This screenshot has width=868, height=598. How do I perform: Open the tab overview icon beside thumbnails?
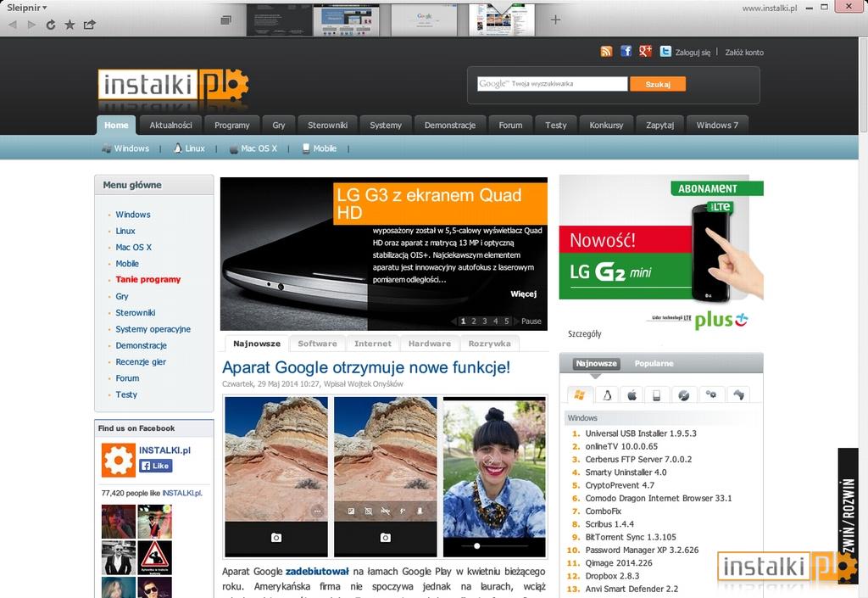pos(225,20)
